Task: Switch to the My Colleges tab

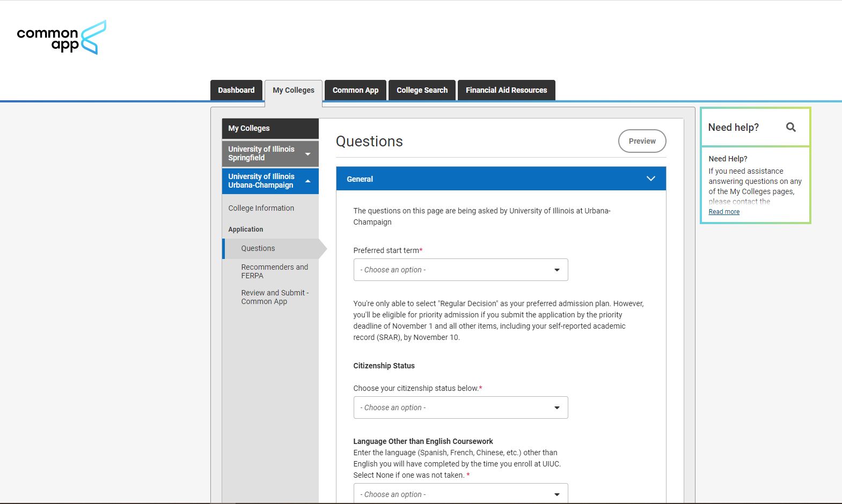Action: [x=294, y=90]
